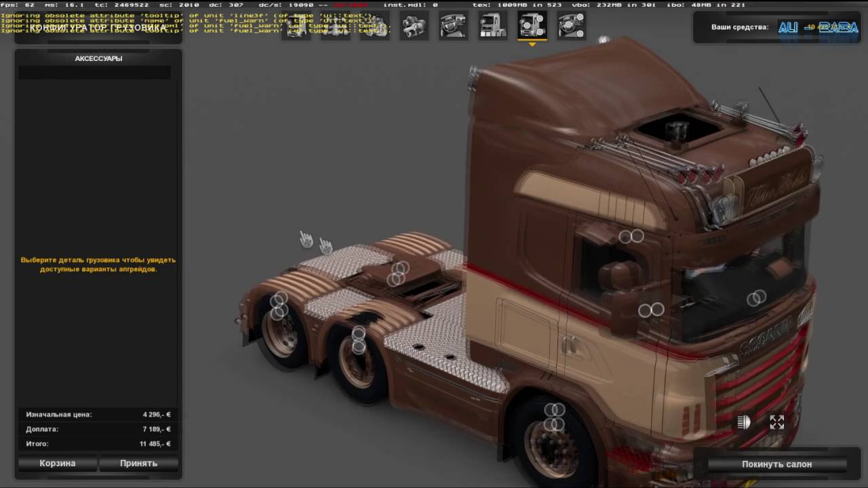The width and height of the screenshot is (868, 488).
Task: Select accessory slot on the windshield
Action: (757, 298)
